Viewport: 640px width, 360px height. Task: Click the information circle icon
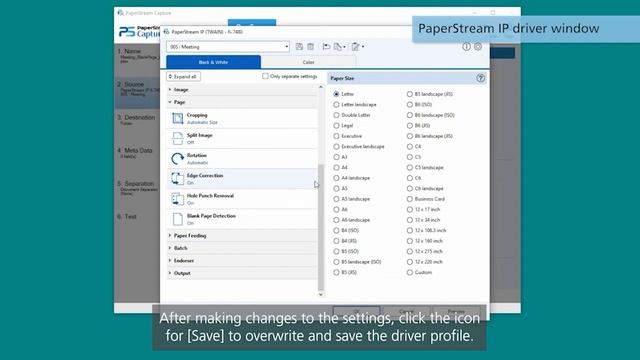click(466, 47)
